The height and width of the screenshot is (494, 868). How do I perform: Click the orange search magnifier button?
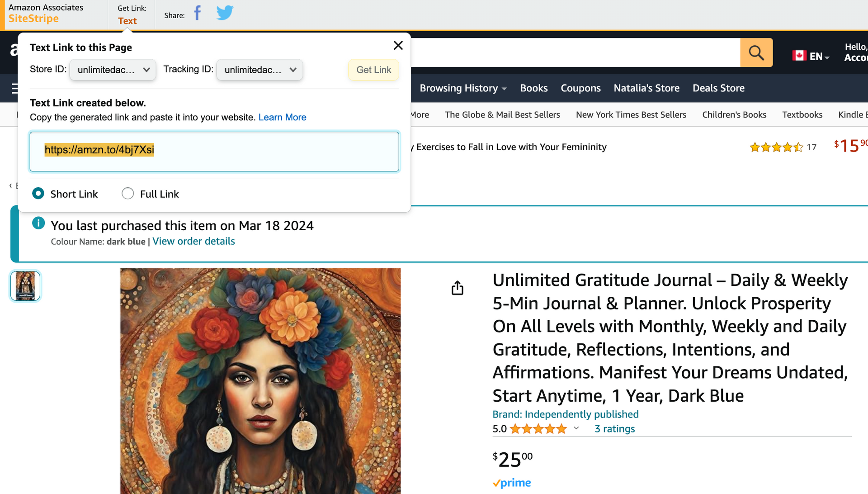pyautogui.click(x=756, y=52)
